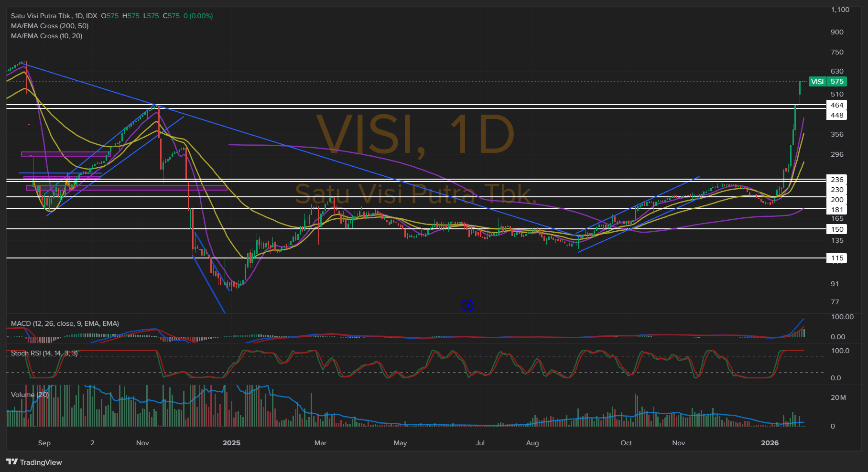The width and height of the screenshot is (868, 472).
Task: Select the 464 horizontal line price label
Action: (837, 105)
